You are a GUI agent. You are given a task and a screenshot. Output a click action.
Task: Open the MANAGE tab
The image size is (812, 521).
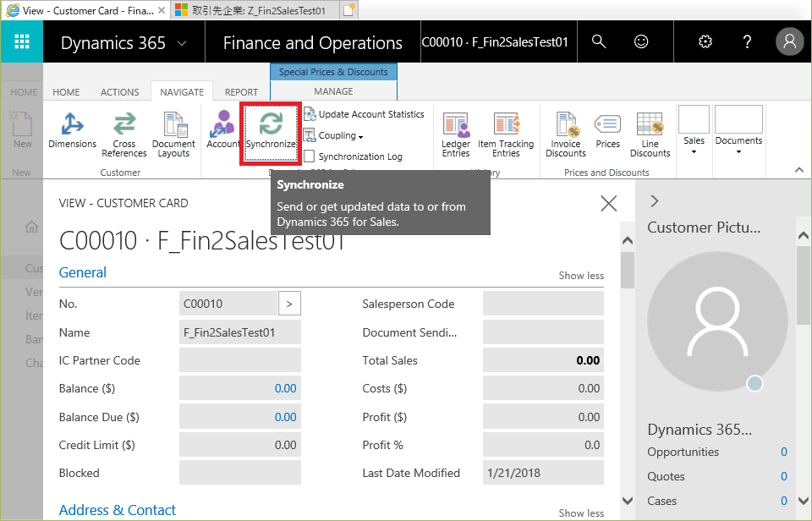333,91
